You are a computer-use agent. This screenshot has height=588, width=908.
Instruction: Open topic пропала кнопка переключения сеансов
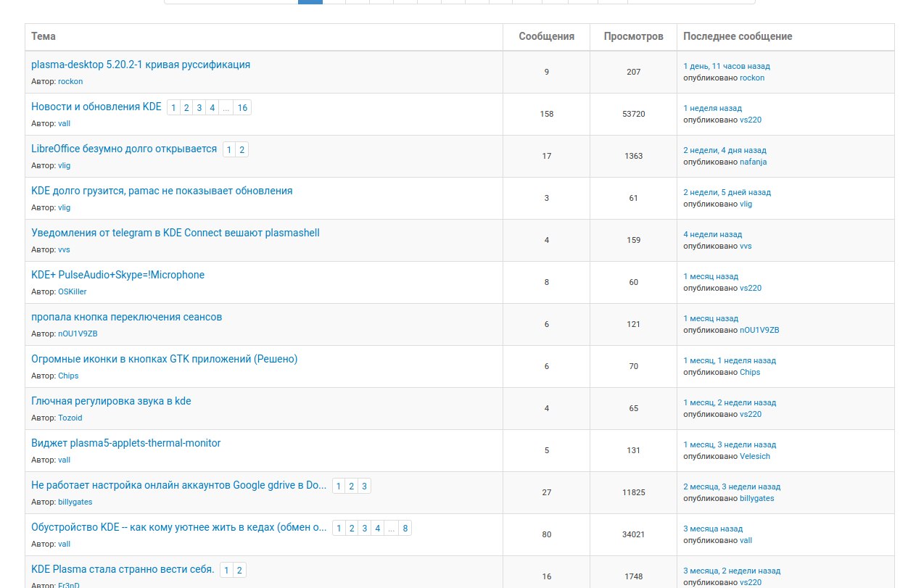pos(126,317)
